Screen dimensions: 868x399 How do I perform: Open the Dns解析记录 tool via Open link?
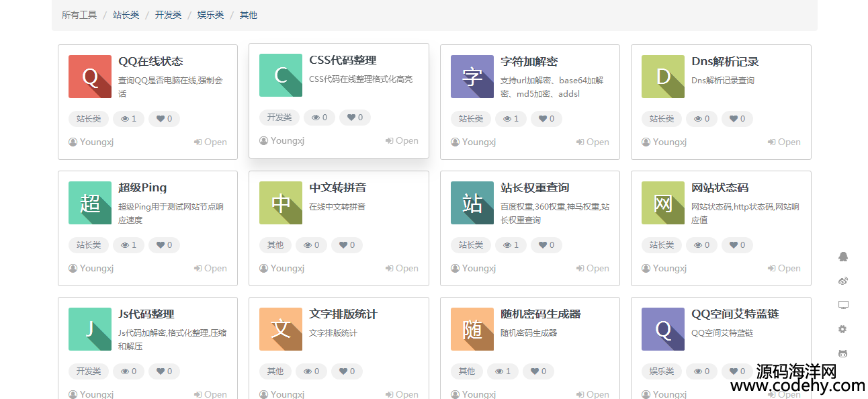(x=784, y=142)
